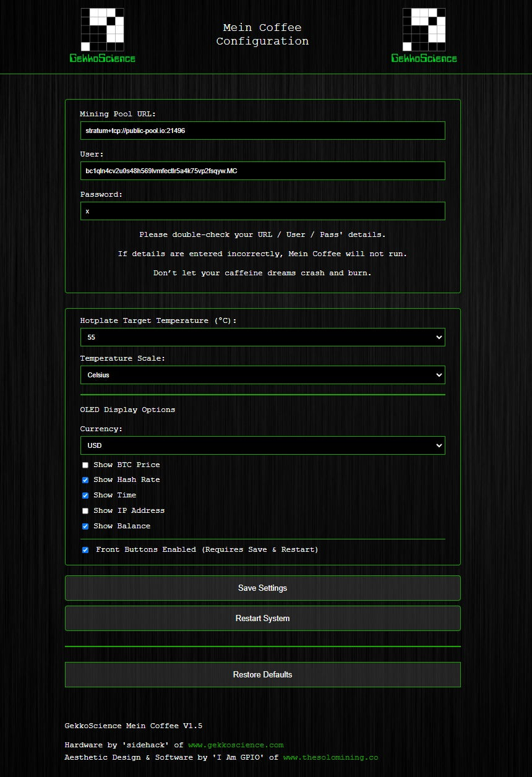Open the Currency dropdown showing USD

click(x=262, y=445)
